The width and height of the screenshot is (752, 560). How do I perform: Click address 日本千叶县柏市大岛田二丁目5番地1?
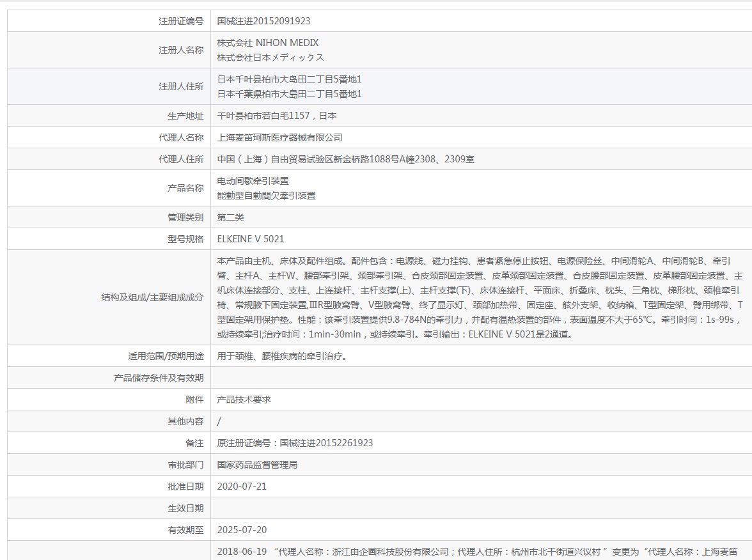(x=289, y=79)
